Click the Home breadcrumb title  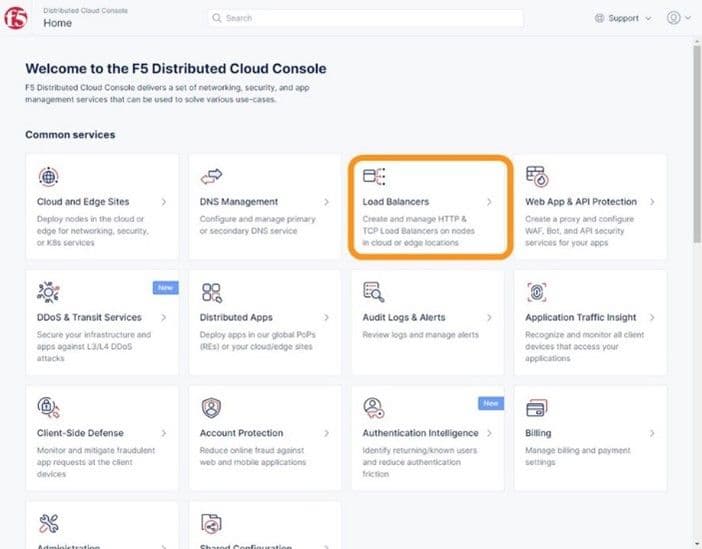click(57, 23)
